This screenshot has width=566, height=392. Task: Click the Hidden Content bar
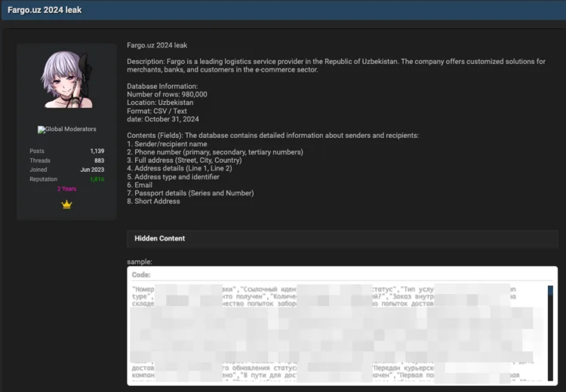[x=342, y=238]
